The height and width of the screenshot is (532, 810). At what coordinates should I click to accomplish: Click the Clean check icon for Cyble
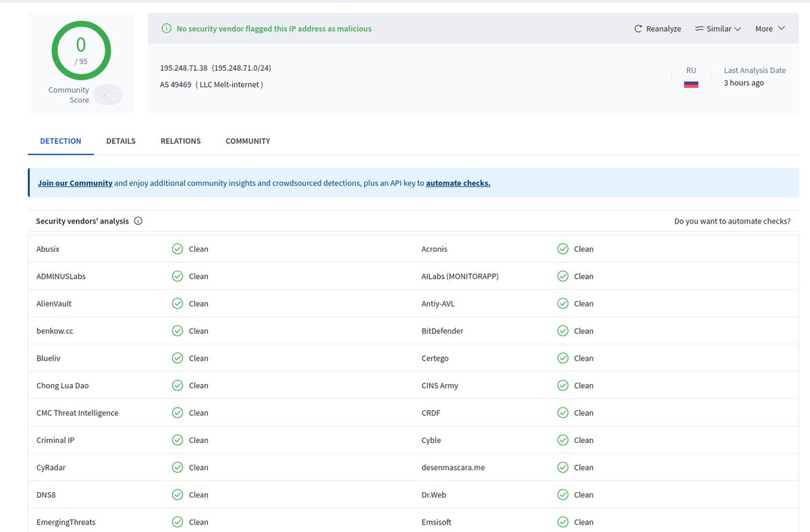563,440
